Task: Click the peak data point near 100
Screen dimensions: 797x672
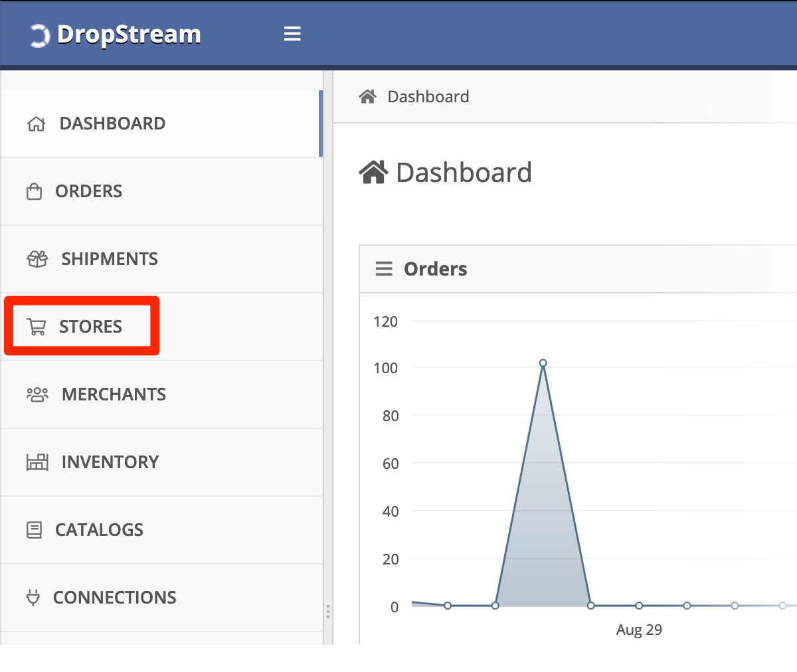Action: [x=543, y=363]
